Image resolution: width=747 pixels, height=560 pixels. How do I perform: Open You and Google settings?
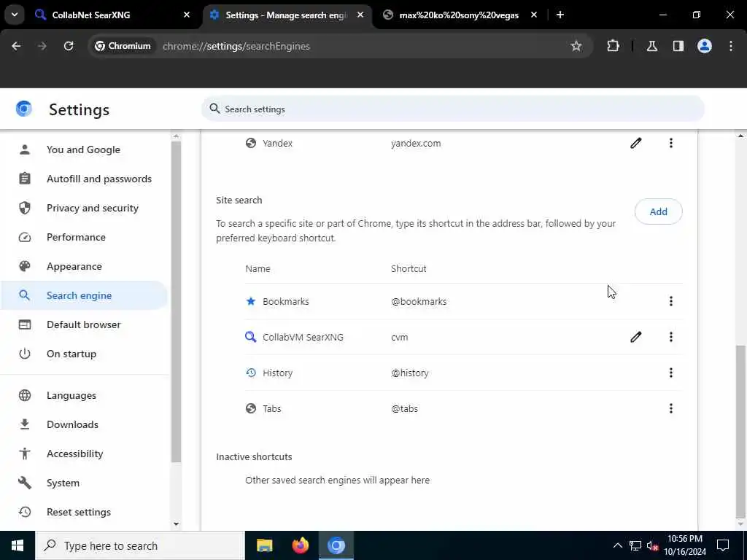(x=84, y=149)
